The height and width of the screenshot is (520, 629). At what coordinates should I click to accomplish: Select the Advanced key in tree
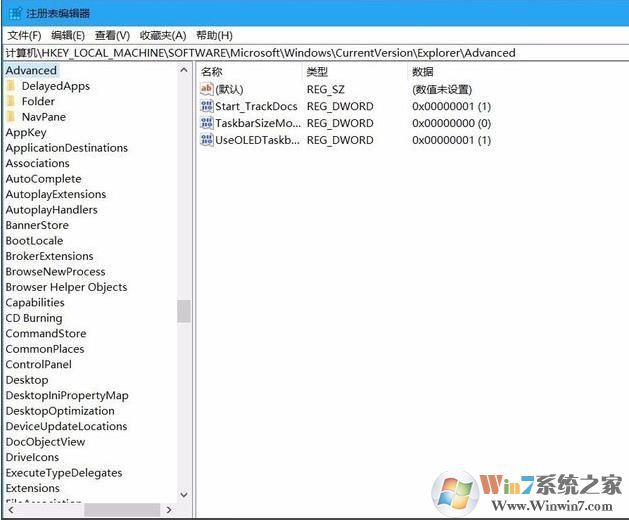[x=31, y=70]
